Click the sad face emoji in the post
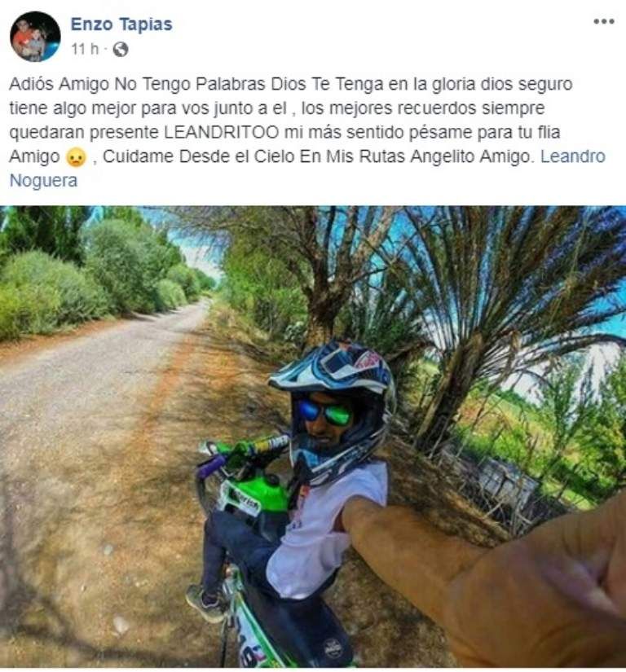Screen dimensions: 626x672 pyautogui.click(x=77, y=157)
